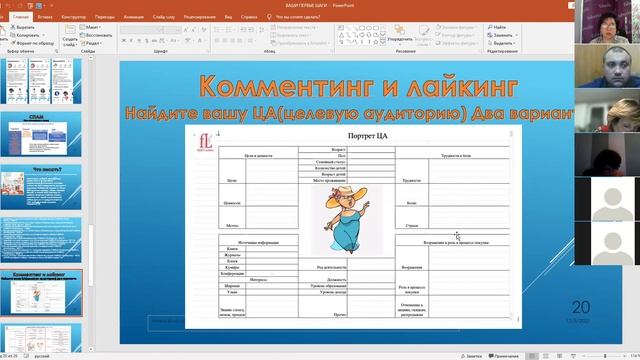Click the русский language indicator
This screenshot has height=360, width=640.
(41, 356)
